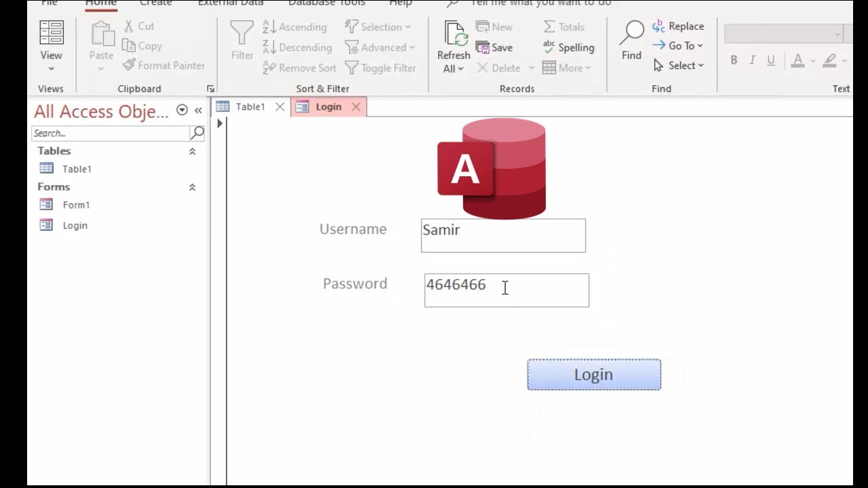The height and width of the screenshot is (488, 868).
Task: Sort records Ascending
Action: click(295, 27)
